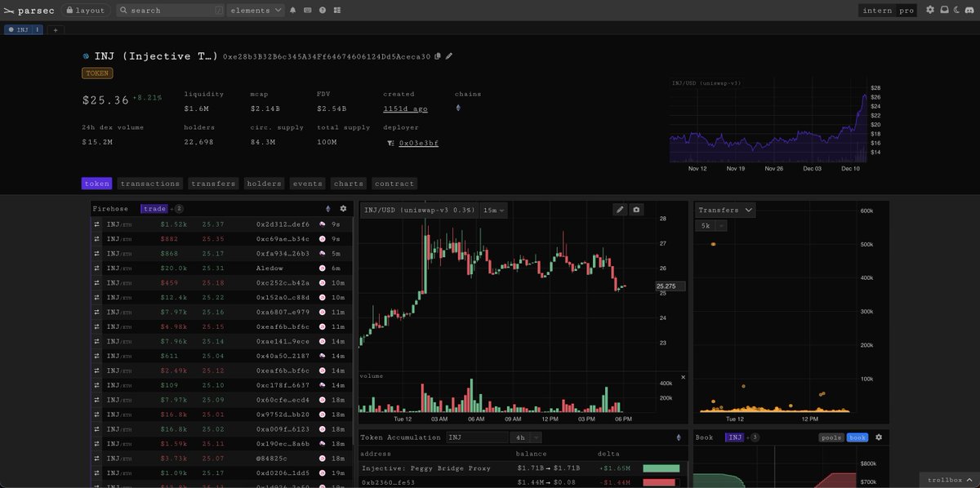980x488 pixels.
Task: Click the plus after the trade filter
Action: (x=171, y=209)
